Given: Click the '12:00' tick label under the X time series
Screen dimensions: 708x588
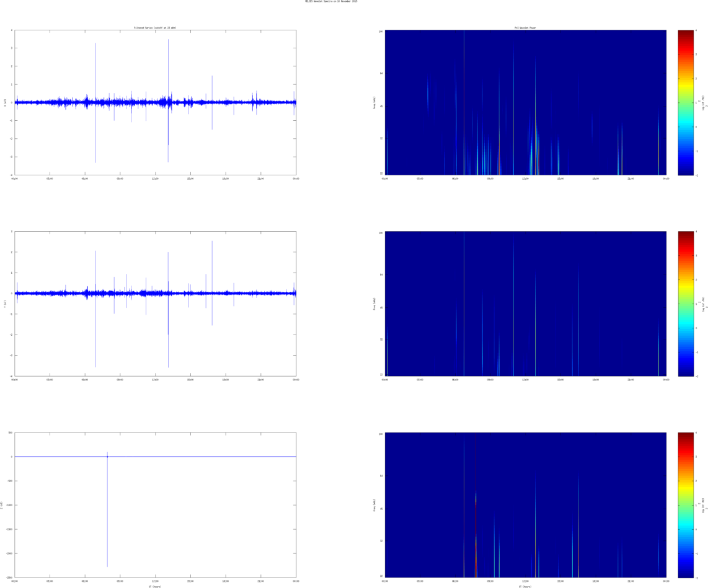Looking at the screenshot, I should coord(156,178).
